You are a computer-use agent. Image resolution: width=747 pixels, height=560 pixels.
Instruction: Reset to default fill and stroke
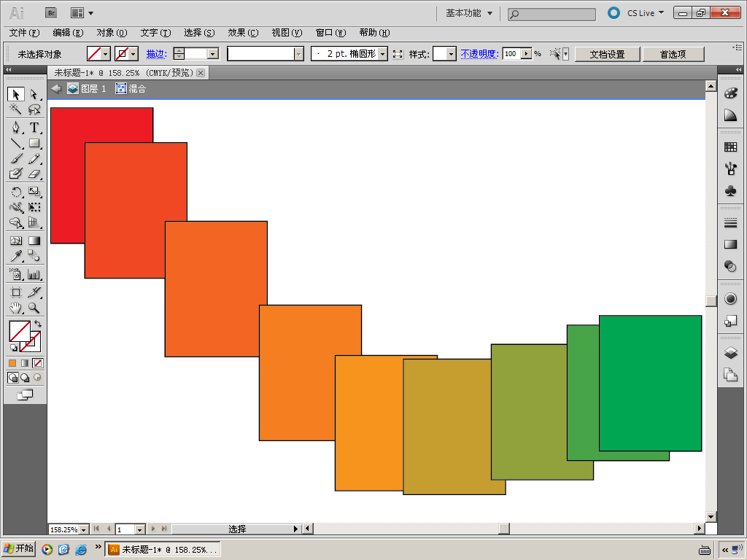(14, 348)
